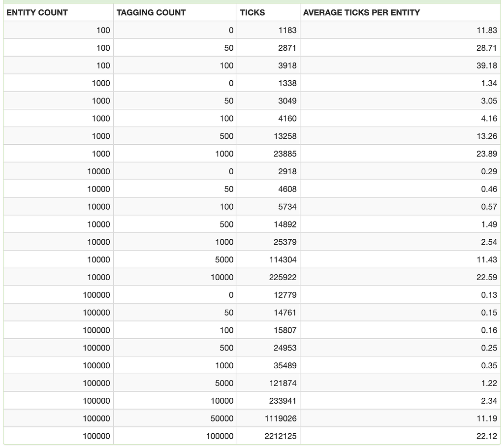504x448 pixels.
Task: Click the tagging count cell showing 50000
Action: coord(222,418)
